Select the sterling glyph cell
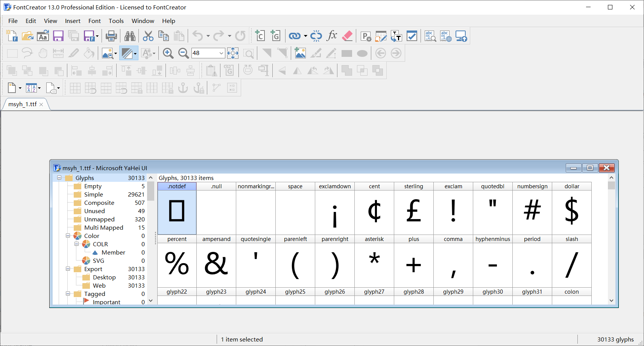This screenshot has height=346, width=644. click(414, 208)
